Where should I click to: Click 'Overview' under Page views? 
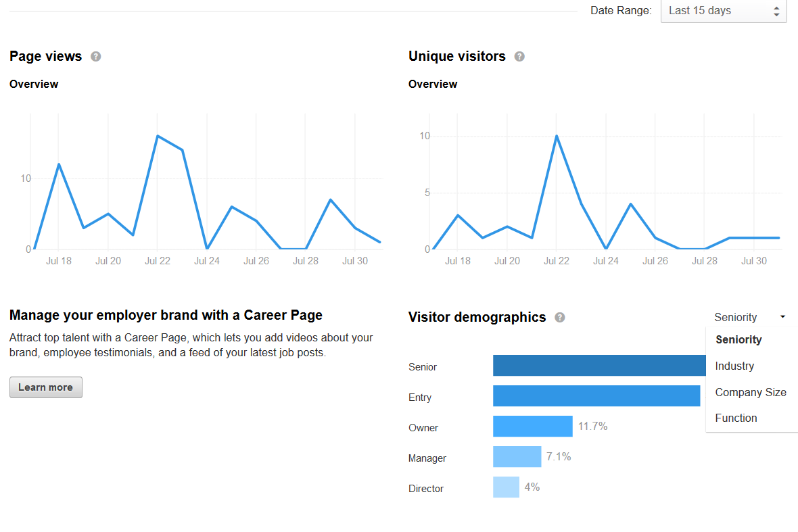point(34,84)
